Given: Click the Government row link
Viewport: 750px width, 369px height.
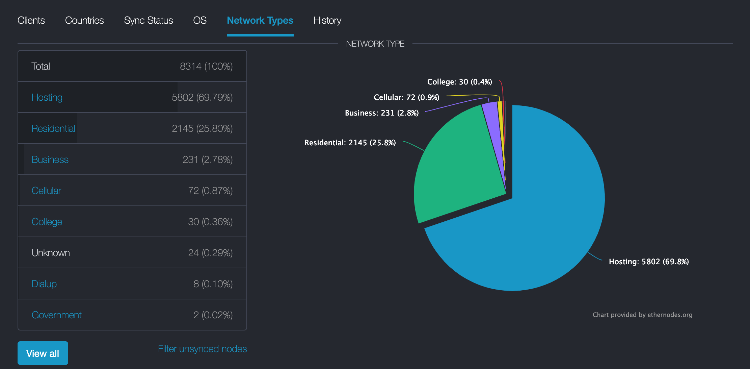Looking at the screenshot, I should click(x=56, y=315).
